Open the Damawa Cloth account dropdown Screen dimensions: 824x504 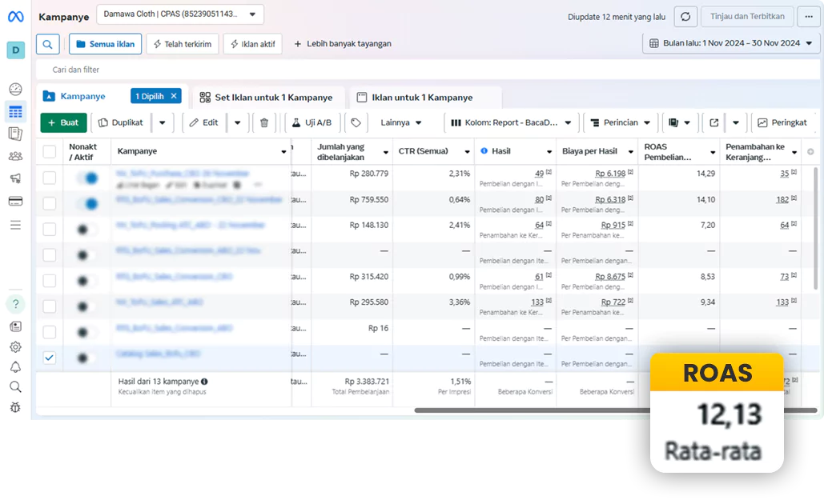coord(179,14)
